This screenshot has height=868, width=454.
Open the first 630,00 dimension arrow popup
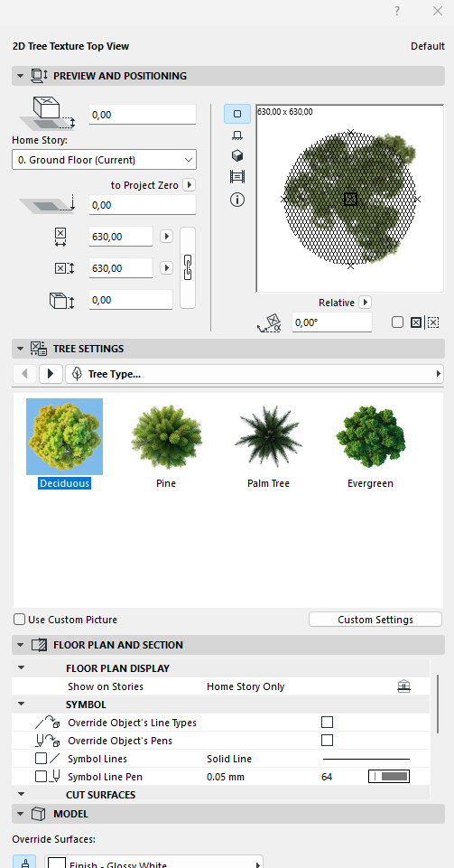click(x=166, y=237)
